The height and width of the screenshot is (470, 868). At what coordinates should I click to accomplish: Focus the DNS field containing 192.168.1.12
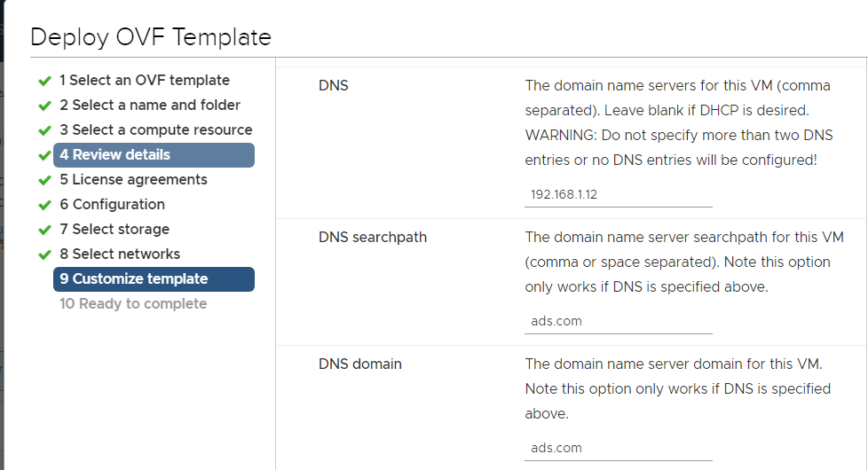click(619, 194)
